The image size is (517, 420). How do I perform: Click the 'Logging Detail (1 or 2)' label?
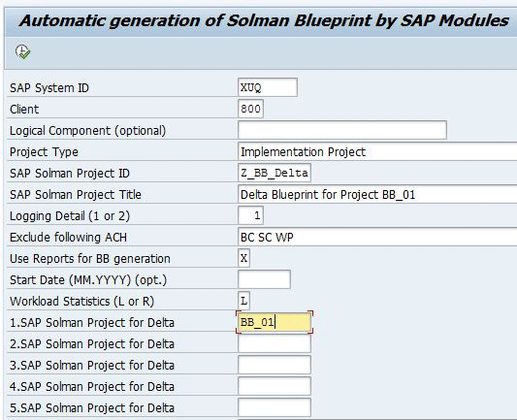click(70, 216)
